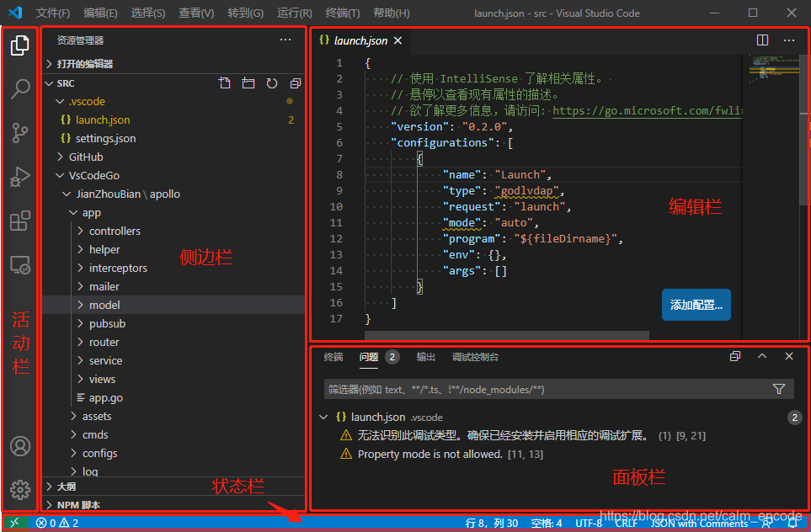Click the VS Code logo icon

(15, 13)
